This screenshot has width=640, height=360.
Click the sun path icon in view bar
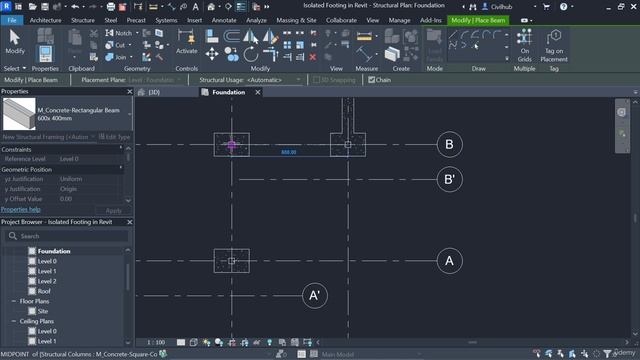click(207, 342)
